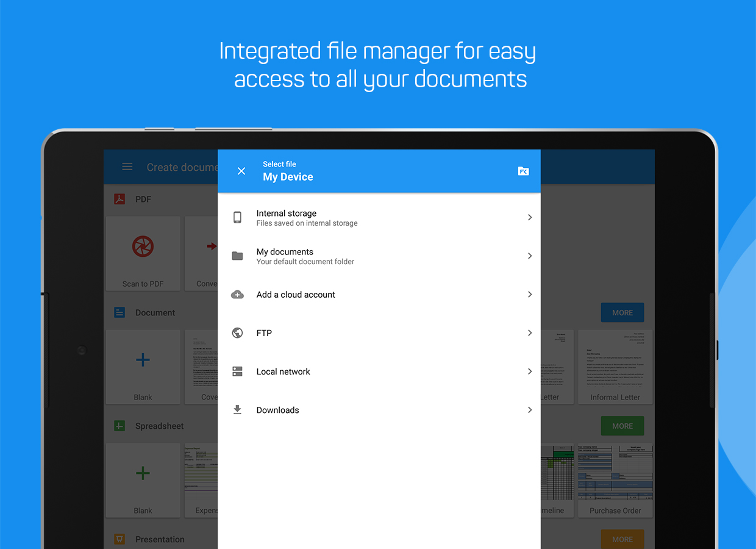The height and width of the screenshot is (549, 756).
Task: Click the orange MORE button for Presentation
Action: tap(622, 539)
